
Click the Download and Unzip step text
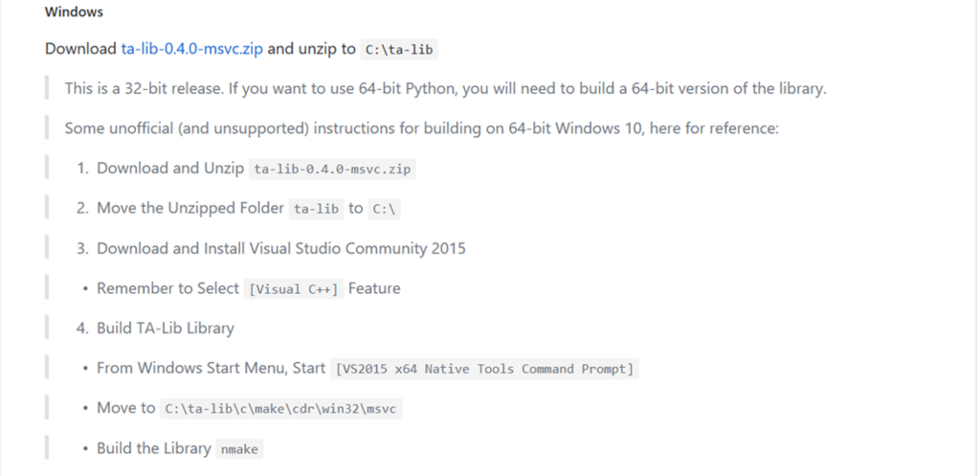(x=170, y=169)
